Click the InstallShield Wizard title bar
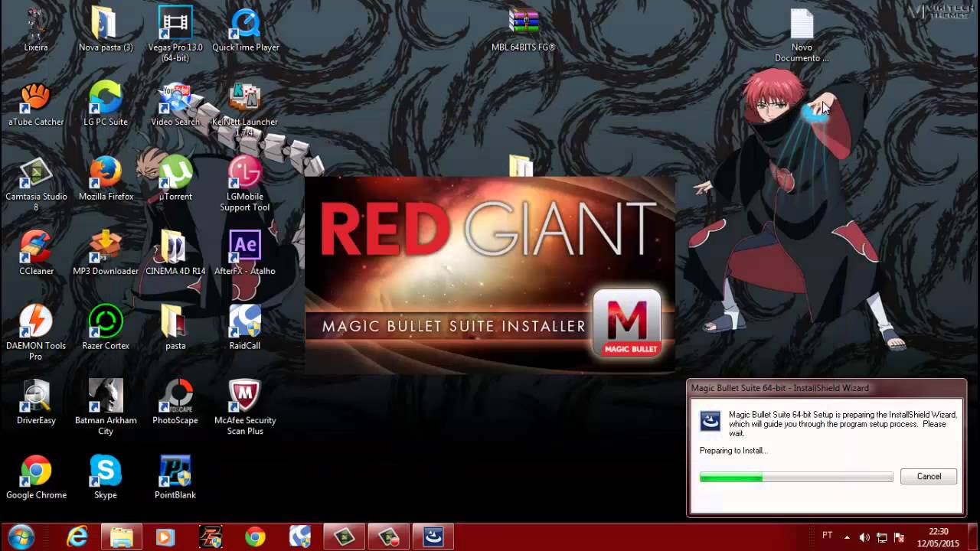The image size is (980, 551). [x=826, y=388]
